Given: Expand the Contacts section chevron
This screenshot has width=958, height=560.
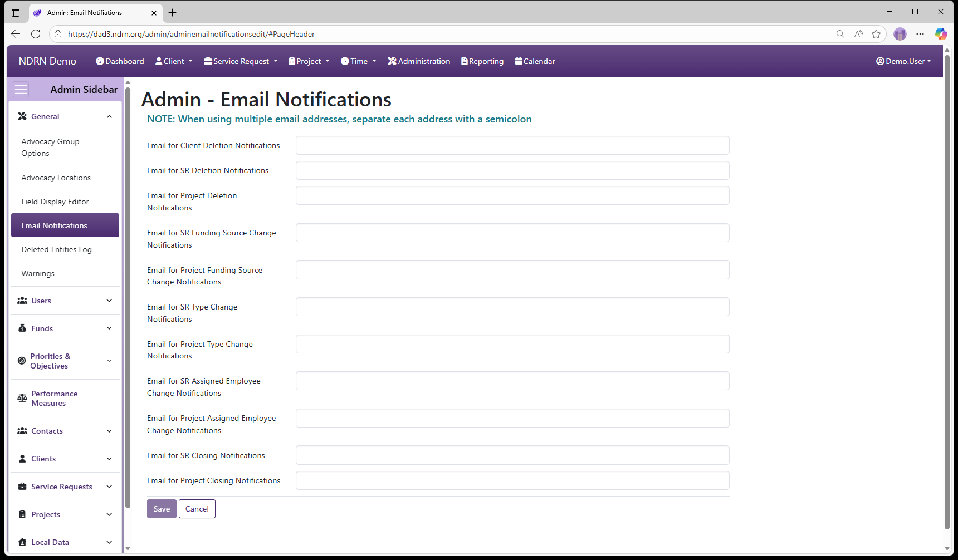Looking at the screenshot, I should 109,431.
